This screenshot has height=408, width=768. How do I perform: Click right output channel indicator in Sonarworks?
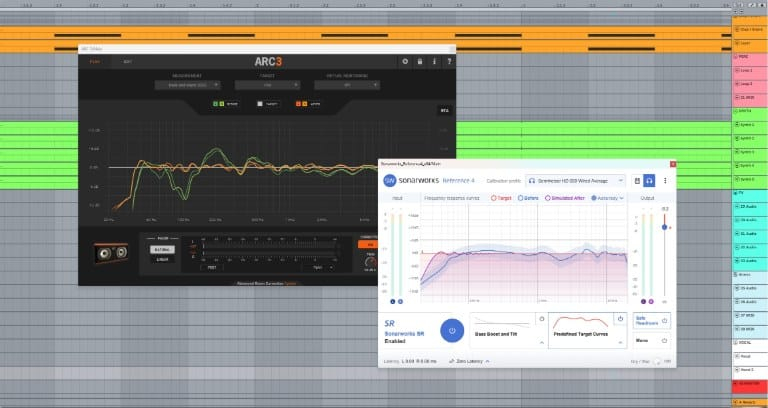point(650,301)
